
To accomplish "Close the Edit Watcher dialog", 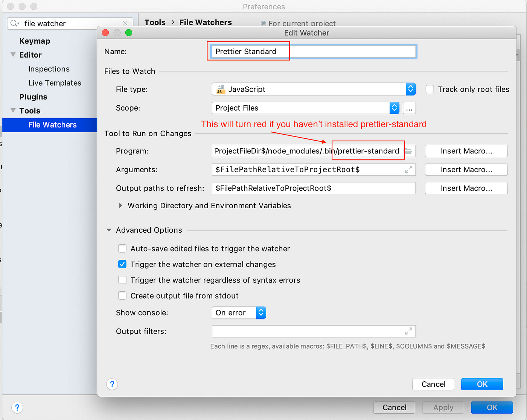I will 106,33.
